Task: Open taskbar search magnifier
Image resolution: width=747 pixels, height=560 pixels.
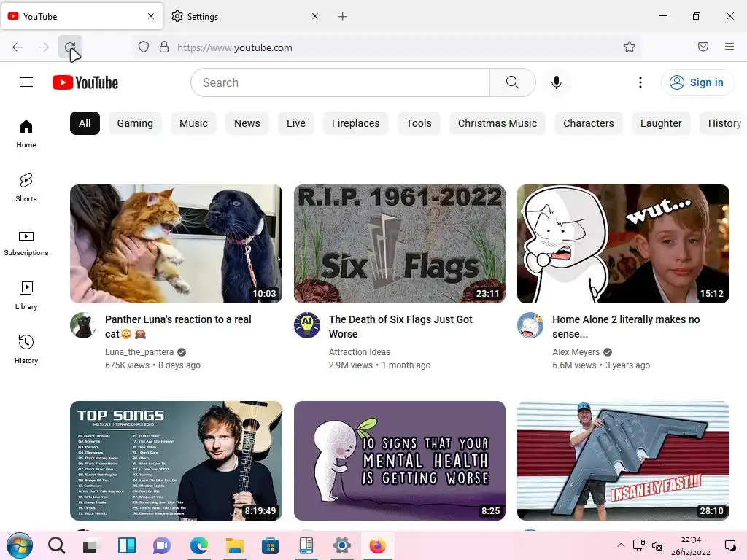Action: point(56,545)
